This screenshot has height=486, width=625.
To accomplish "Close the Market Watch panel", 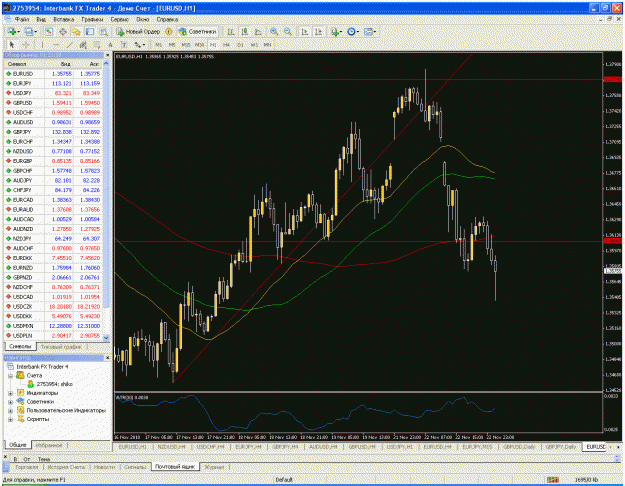I will click(x=107, y=55).
